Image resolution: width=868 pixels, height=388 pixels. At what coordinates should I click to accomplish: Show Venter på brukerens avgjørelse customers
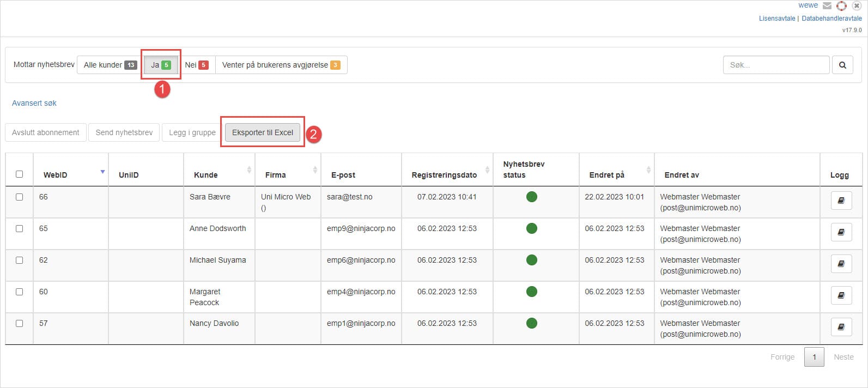click(281, 65)
